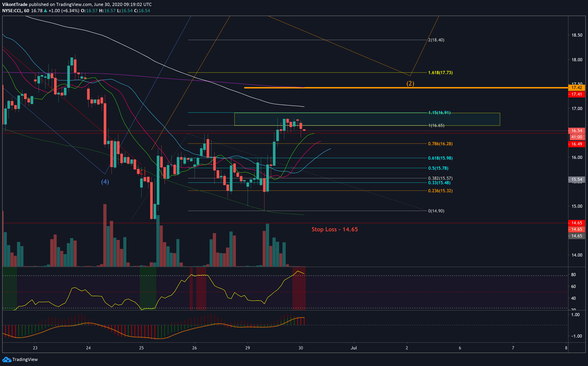
Task: Click the Stop Loss - 14.65 annotation
Action: tap(335, 229)
